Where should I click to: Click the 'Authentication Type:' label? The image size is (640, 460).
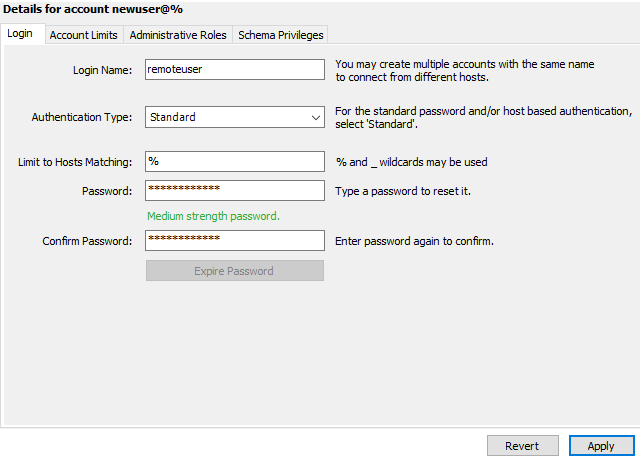click(x=82, y=117)
